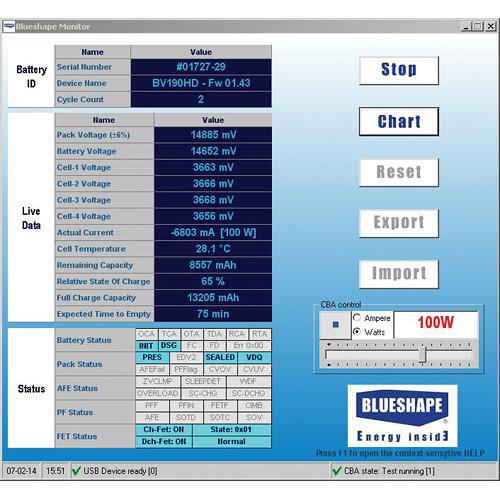Click Expected Time to Empty 75 min
Image resolution: width=500 pixels, height=500 pixels.
pyautogui.click(x=213, y=314)
